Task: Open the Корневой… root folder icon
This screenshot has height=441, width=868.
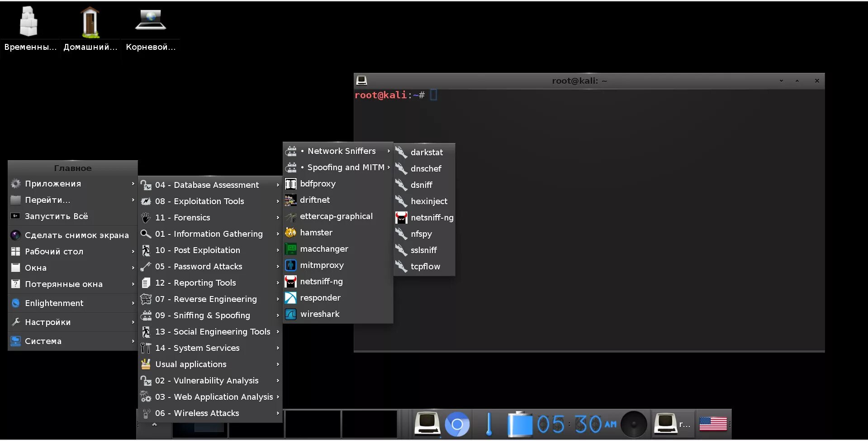Action: [x=151, y=29]
